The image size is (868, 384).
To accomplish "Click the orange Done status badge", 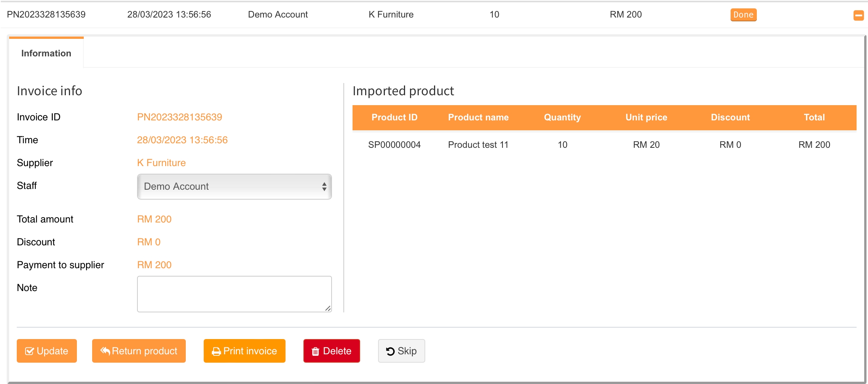I will [743, 15].
